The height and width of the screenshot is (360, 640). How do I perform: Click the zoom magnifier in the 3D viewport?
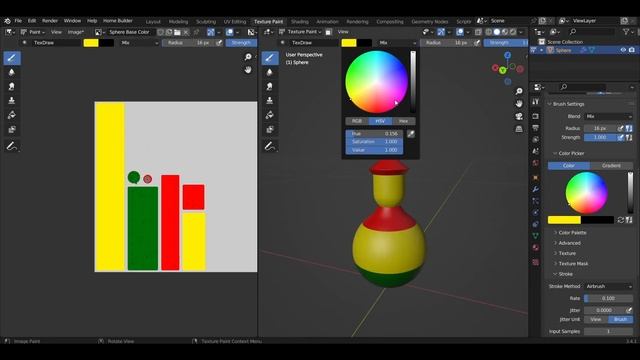tap(519, 91)
